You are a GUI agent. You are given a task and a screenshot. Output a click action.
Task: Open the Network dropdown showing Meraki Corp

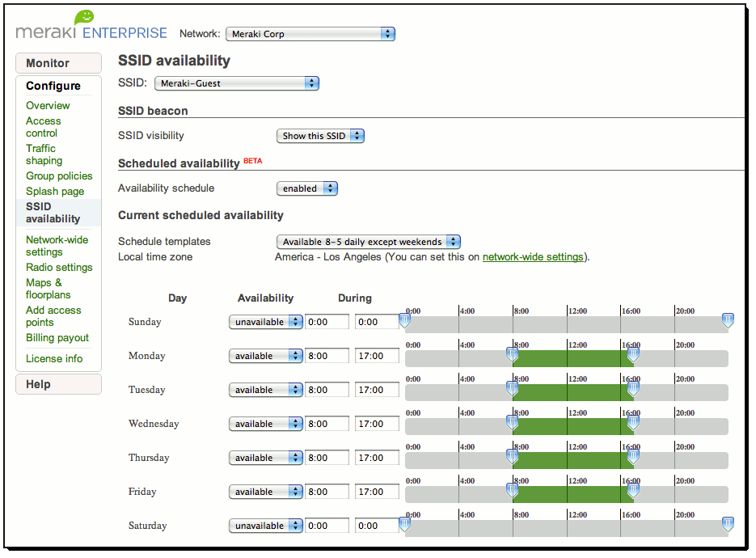(310, 34)
